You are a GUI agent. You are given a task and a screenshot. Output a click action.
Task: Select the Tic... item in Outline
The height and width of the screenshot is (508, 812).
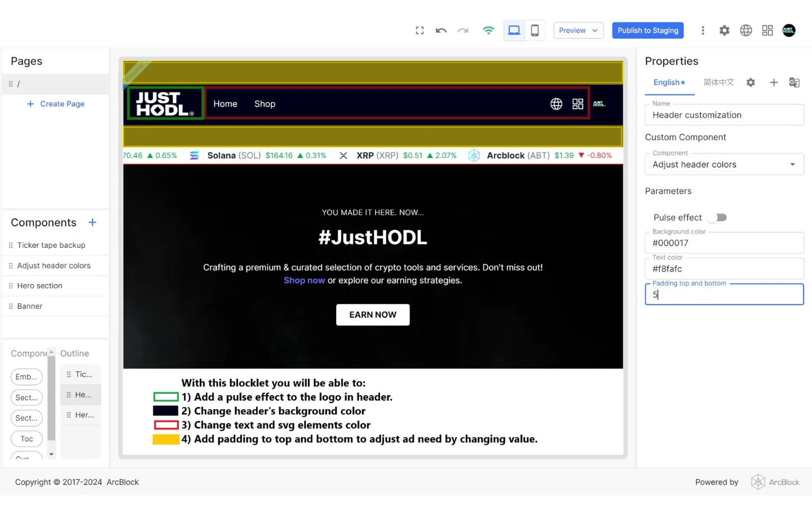pos(81,374)
